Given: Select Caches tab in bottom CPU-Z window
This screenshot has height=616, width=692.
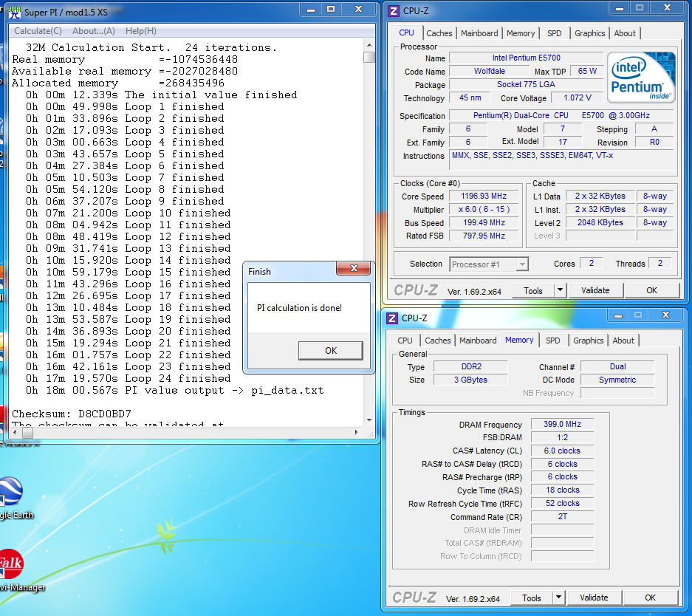Looking at the screenshot, I should coord(438,340).
